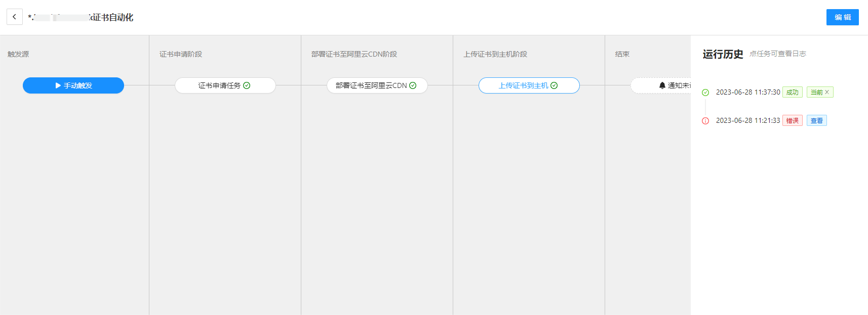
Task: Select the 2023-06-28 11:21:33 history entry
Action: click(x=747, y=121)
